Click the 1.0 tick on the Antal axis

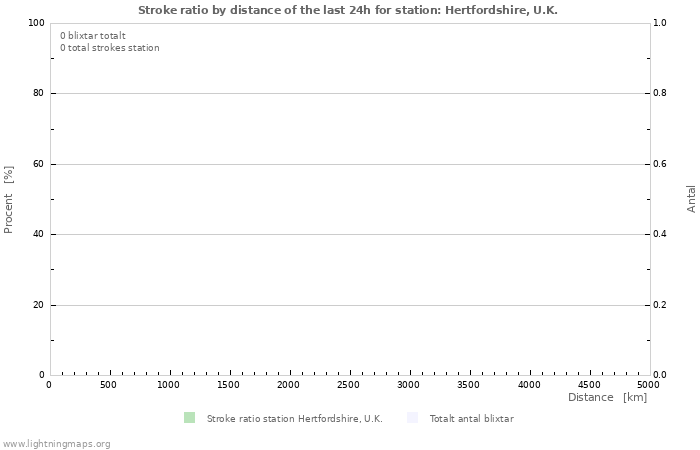(660, 23)
